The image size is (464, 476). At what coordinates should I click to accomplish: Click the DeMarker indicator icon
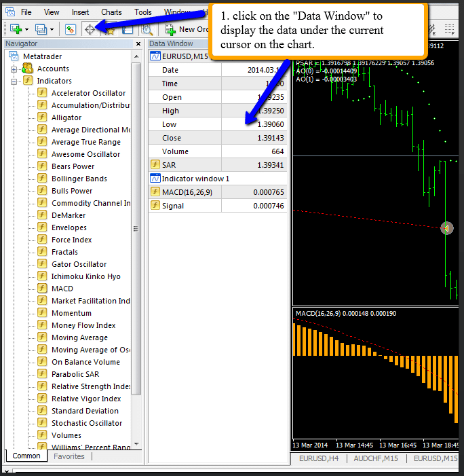click(x=42, y=215)
